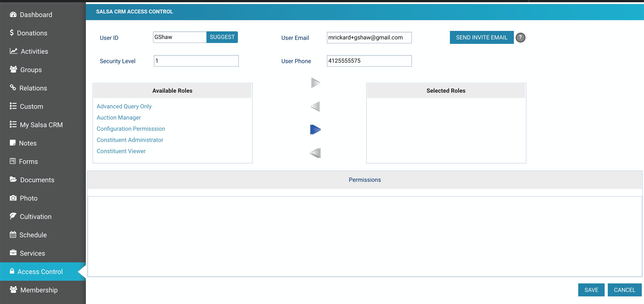Cancel the access control changes
Viewport: 644px width, 304px height.
[625, 290]
